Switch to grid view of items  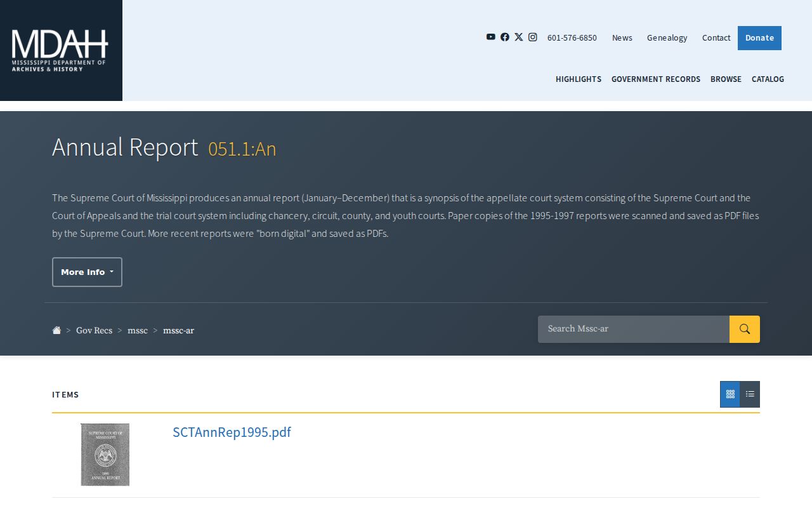(x=730, y=394)
